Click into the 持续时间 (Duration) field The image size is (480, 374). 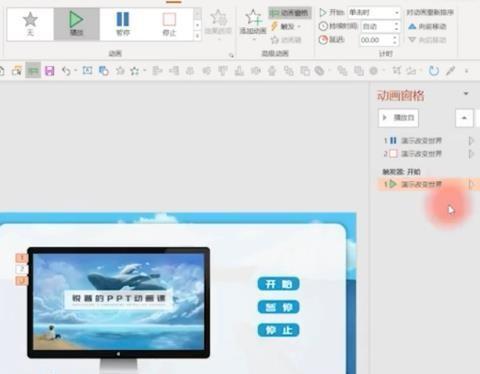[x=376, y=26]
